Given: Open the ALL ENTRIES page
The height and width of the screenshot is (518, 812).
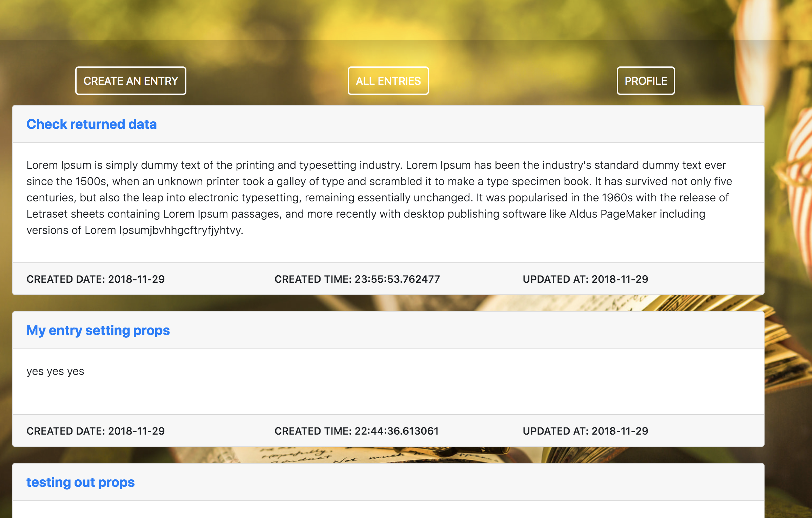Looking at the screenshot, I should 388,81.
